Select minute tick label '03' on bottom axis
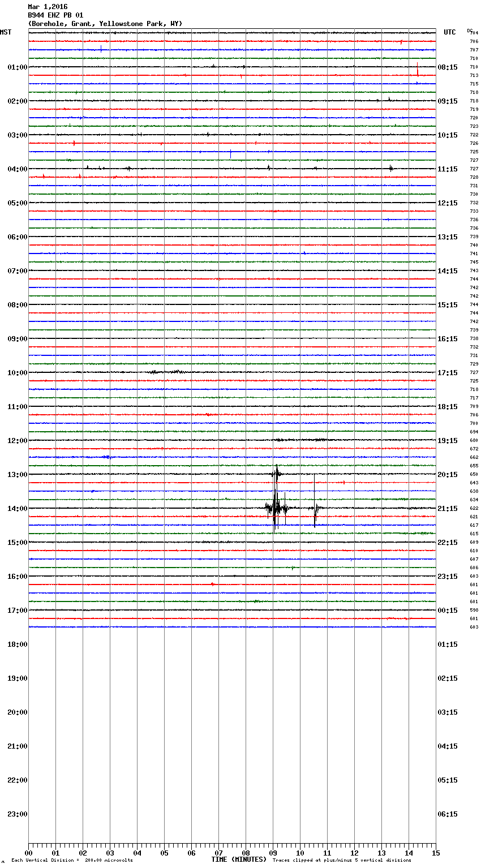The image size is (481, 868). pyautogui.click(x=110, y=853)
